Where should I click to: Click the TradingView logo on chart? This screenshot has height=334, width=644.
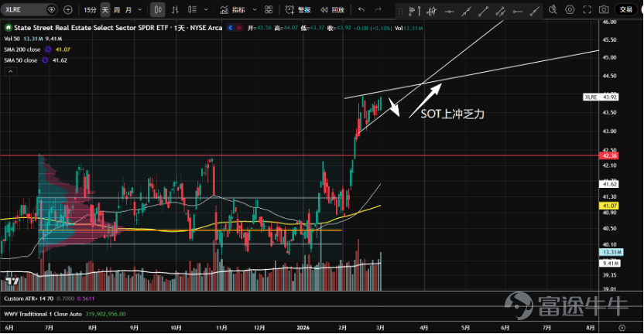click(12, 281)
